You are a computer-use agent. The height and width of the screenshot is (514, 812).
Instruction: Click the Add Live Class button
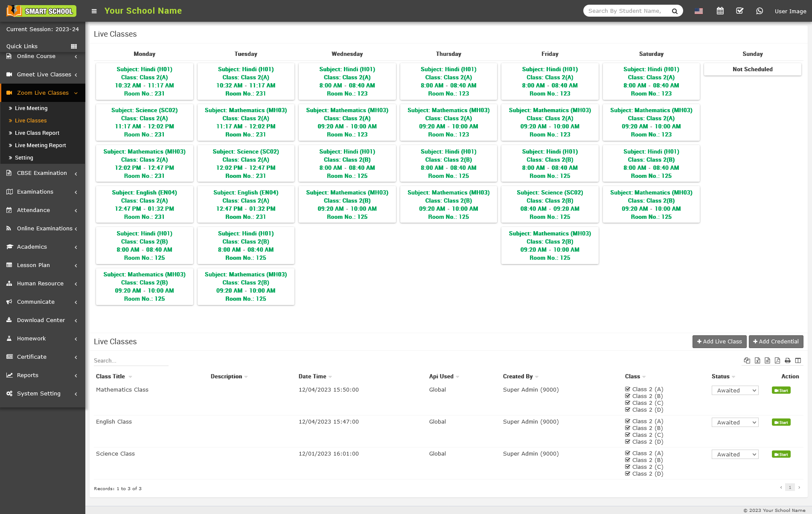click(719, 342)
